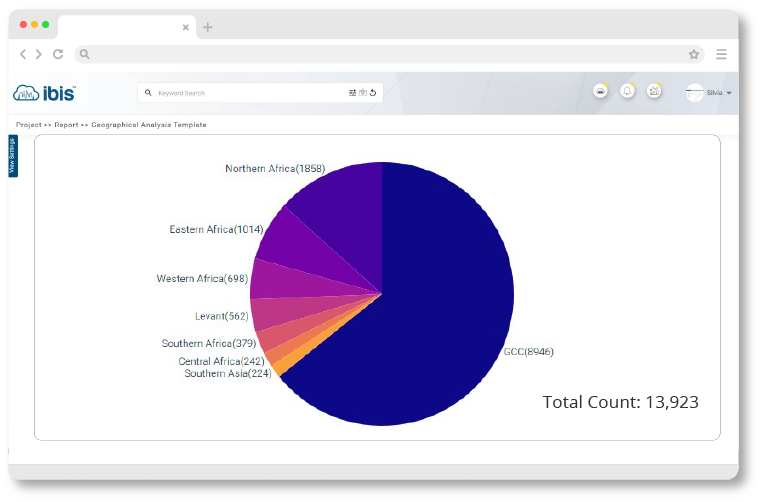The image size is (761, 502).
Task: Expand the View Settings side panel
Action: coord(12,156)
